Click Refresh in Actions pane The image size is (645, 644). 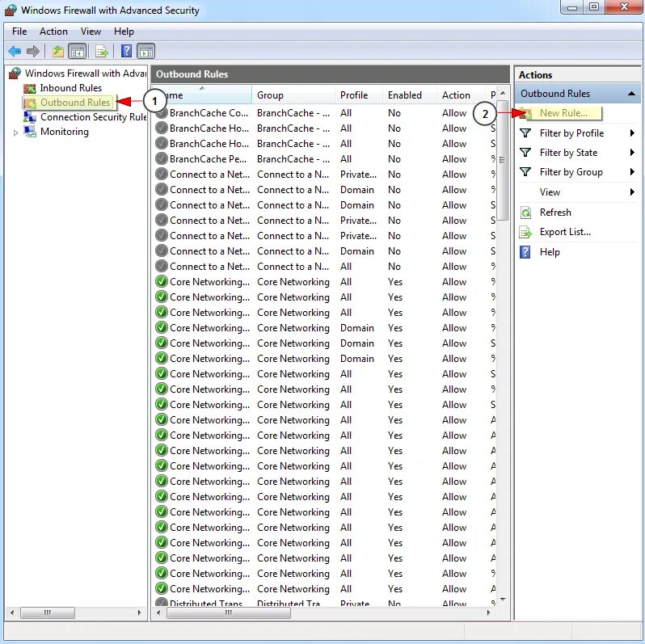555,213
